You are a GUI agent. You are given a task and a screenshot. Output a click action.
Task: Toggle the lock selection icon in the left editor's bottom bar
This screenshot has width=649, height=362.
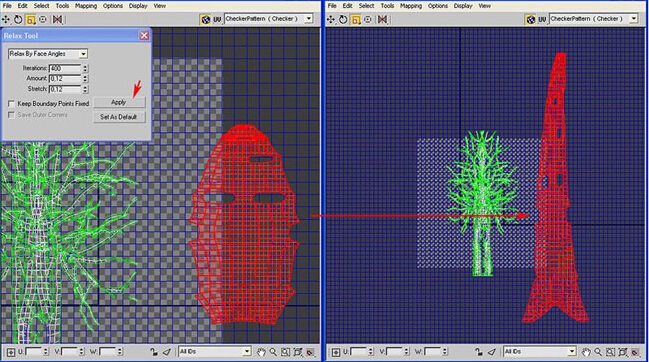tap(154, 352)
